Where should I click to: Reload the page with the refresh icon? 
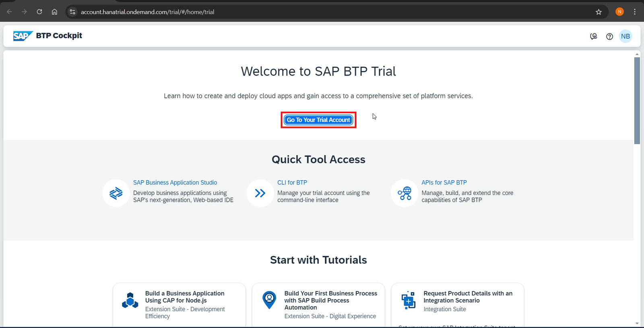coord(39,12)
